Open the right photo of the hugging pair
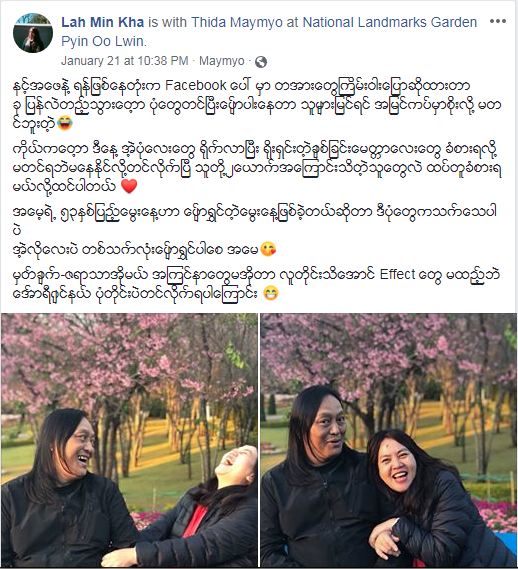518x569 pixels. click(388, 440)
